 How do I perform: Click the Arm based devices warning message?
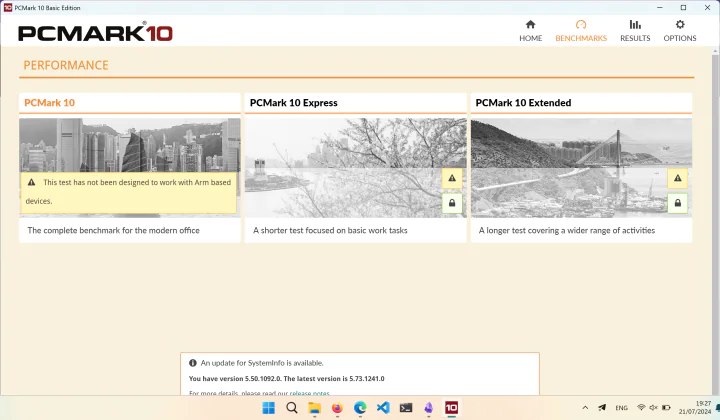pyautogui.click(x=129, y=192)
